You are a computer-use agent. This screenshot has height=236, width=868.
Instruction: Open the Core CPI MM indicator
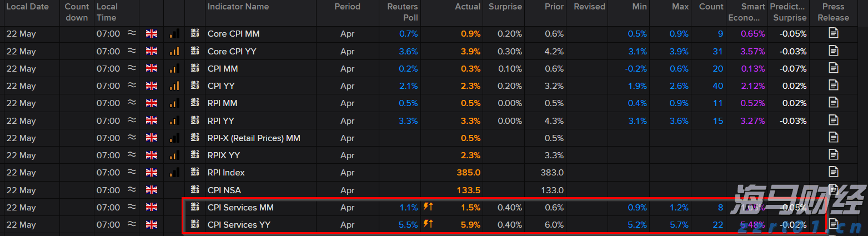[233, 34]
